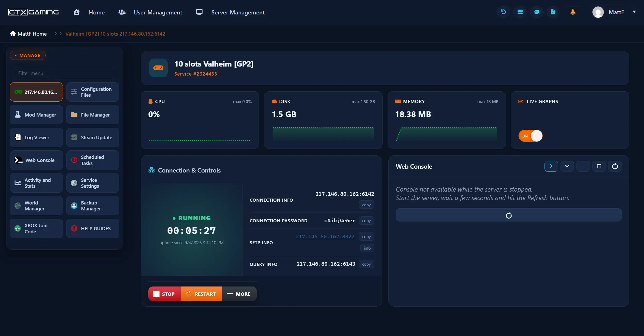This screenshot has height=336, width=644.
Task: Toggle the Live Graphs ON switch
Action: coord(531,136)
